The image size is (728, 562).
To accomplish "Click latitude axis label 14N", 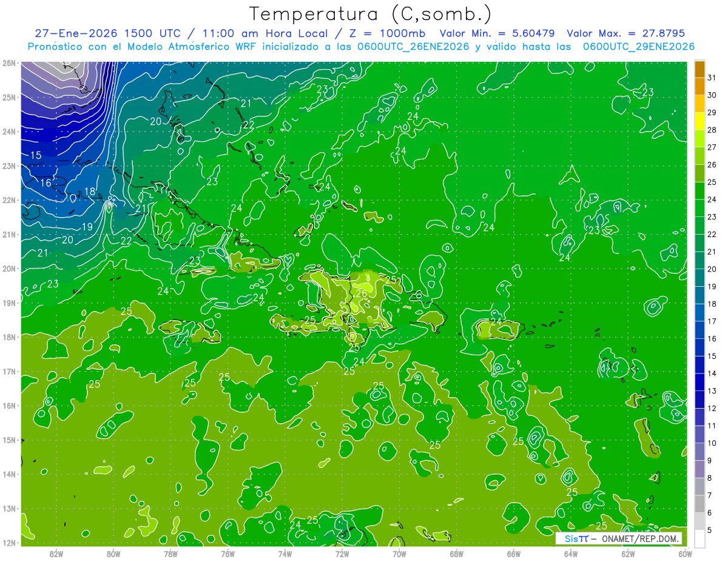I will click(x=8, y=474).
